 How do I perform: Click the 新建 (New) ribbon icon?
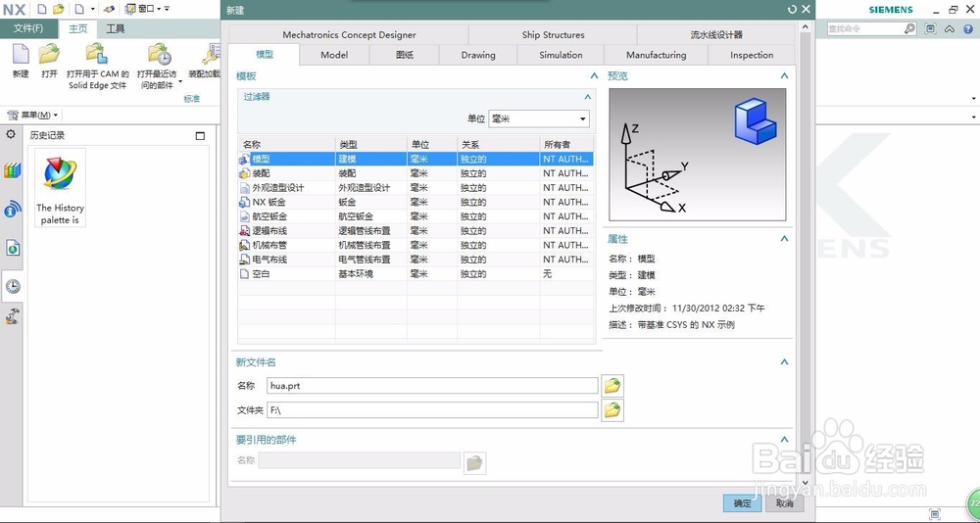pos(21,55)
